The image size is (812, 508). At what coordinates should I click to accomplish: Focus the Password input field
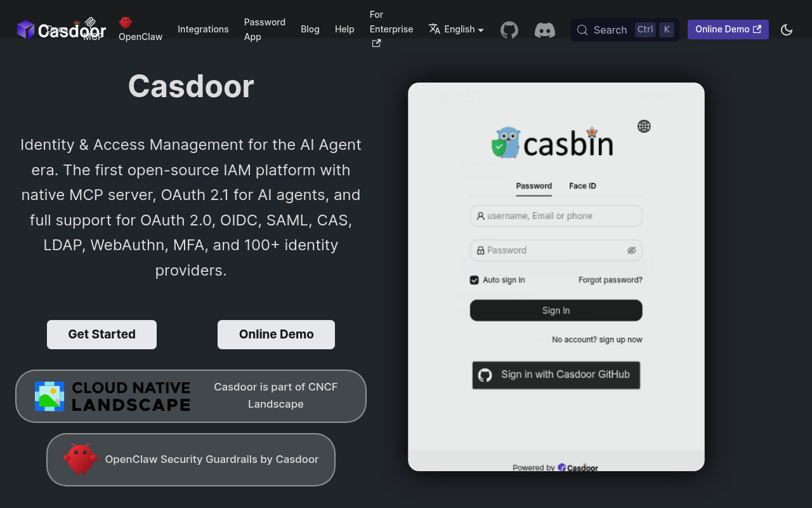556,250
